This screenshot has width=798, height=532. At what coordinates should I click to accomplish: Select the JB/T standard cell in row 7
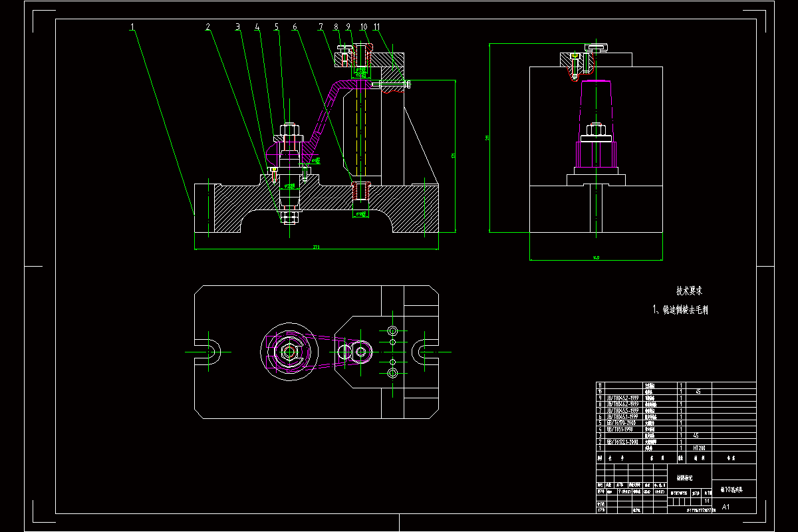pos(623,410)
